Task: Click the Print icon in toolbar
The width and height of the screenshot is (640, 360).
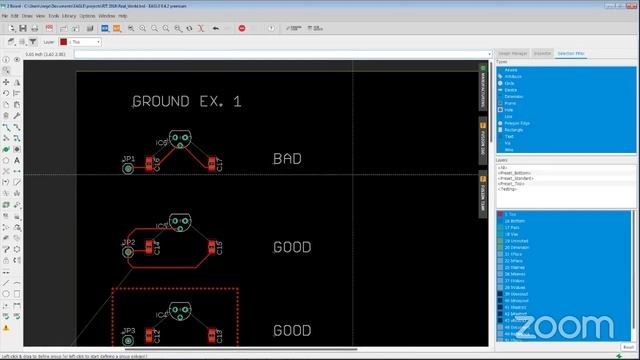Action: click(35, 28)
